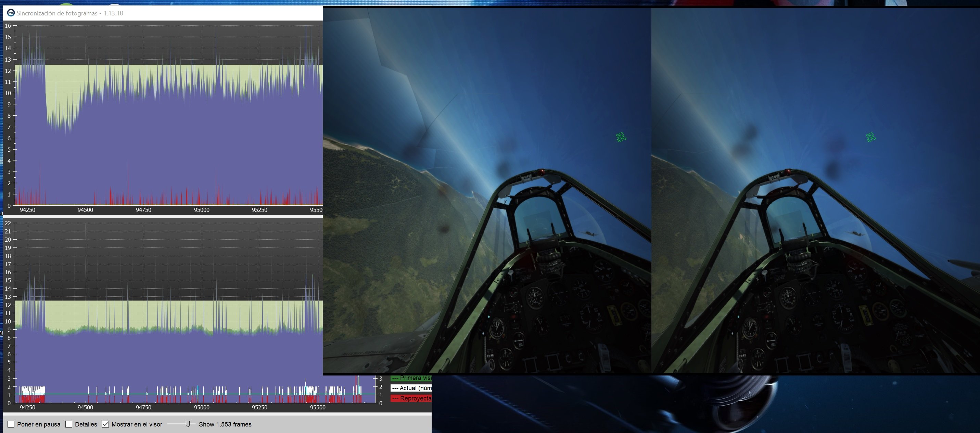This screenshot has width=980, height=433.
Task: Click green target marker in left eye view
Action: [621, 137]
